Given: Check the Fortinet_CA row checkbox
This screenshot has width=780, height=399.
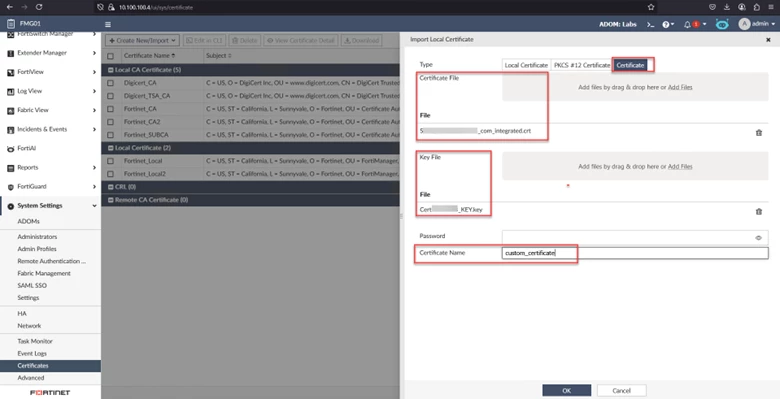Looking at the screenshot, I should (110, 109).
